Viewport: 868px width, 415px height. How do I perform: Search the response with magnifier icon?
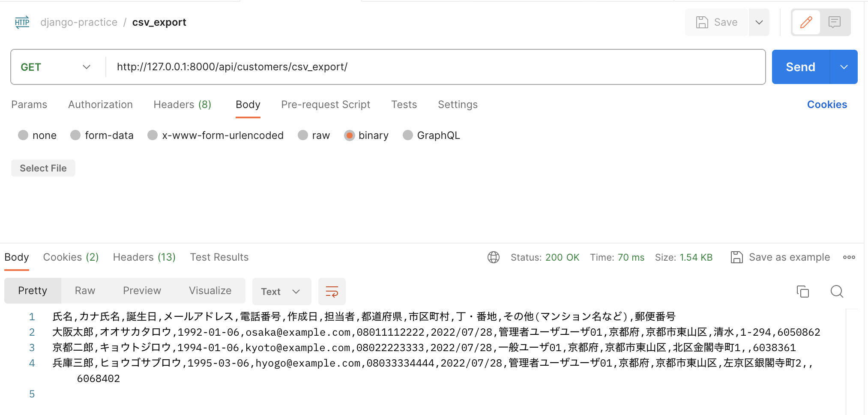tap(837, 291)
